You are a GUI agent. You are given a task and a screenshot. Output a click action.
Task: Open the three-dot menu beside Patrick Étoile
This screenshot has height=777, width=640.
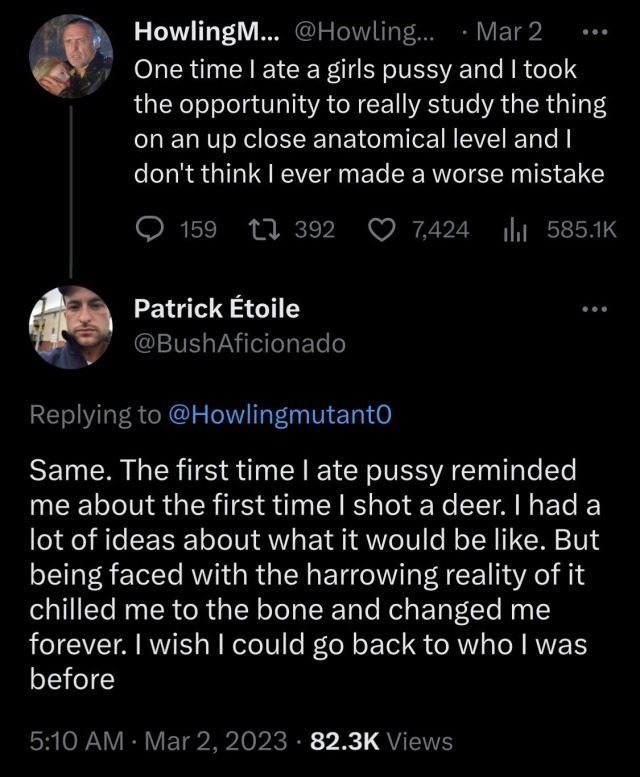click(594, 309)
